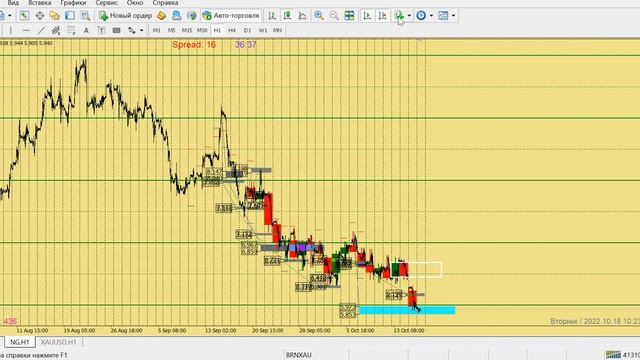The image size is (640, 360).
Task: Switch to M1 timeframe
Action: tap(156, 30)
